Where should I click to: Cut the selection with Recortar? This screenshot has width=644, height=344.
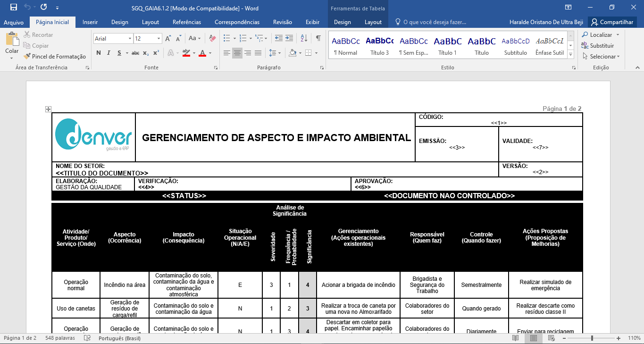click(x=38, y=35)
